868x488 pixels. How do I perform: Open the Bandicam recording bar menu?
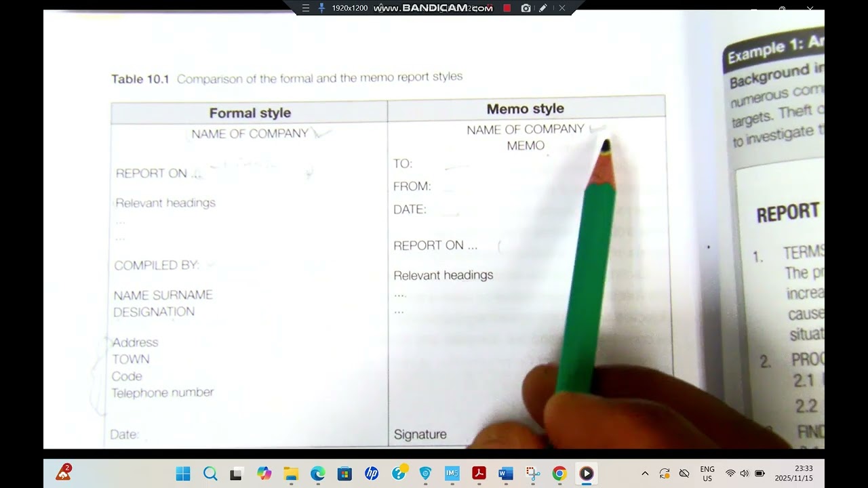[x=305, y=8]
